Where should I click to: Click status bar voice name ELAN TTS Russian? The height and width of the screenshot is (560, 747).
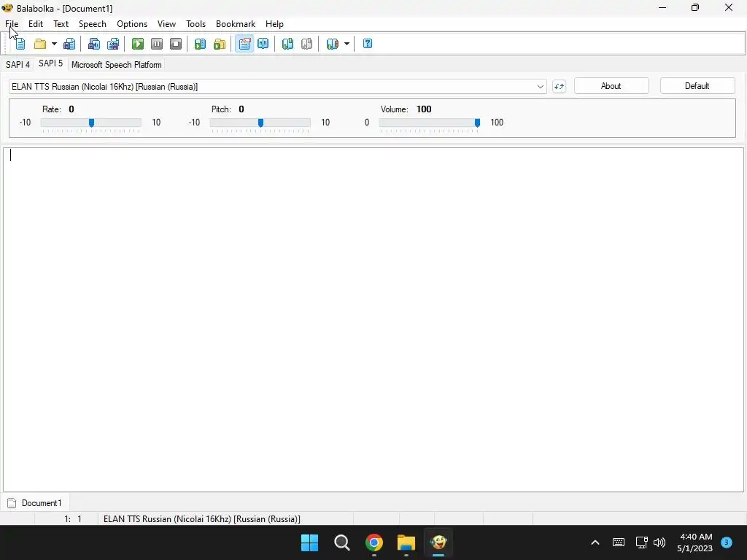point(202,519)
